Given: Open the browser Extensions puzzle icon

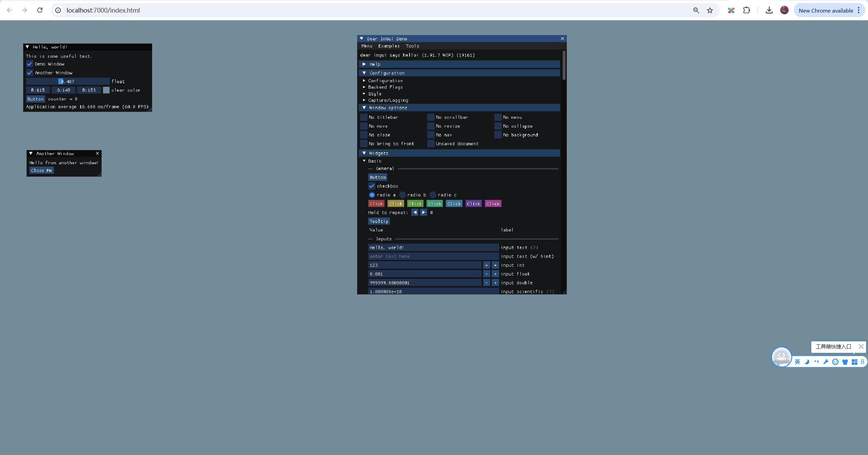Looking at the screenshot, I should click(747, 10).
